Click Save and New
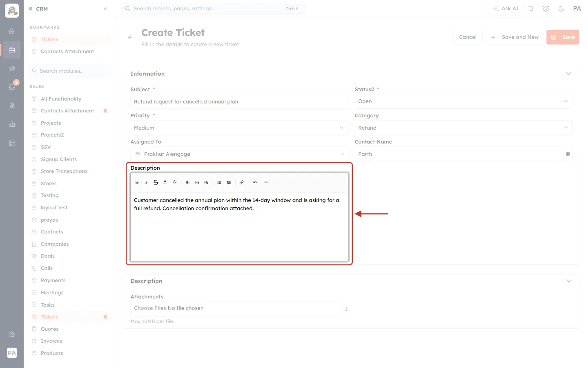 pos(514,37)
